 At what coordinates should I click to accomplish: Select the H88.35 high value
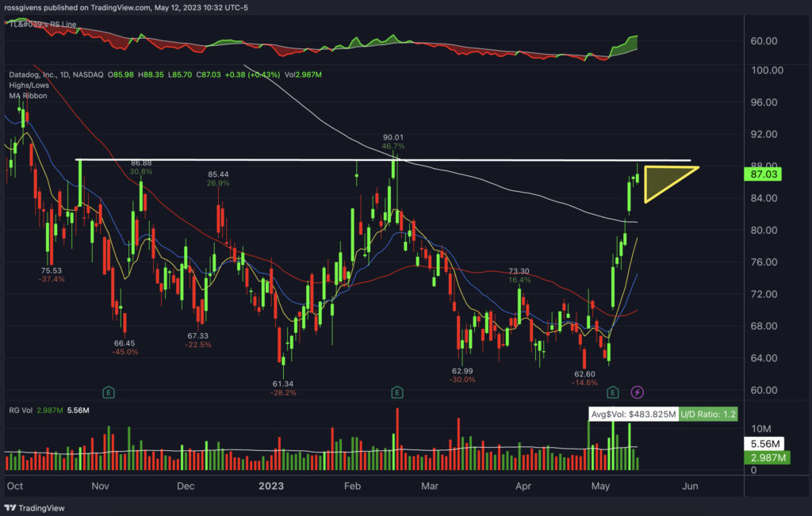click(x=151, y=75)
